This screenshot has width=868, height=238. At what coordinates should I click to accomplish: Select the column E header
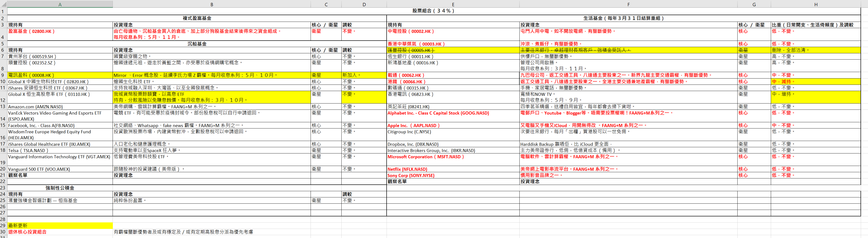click(x=453, y=4)
